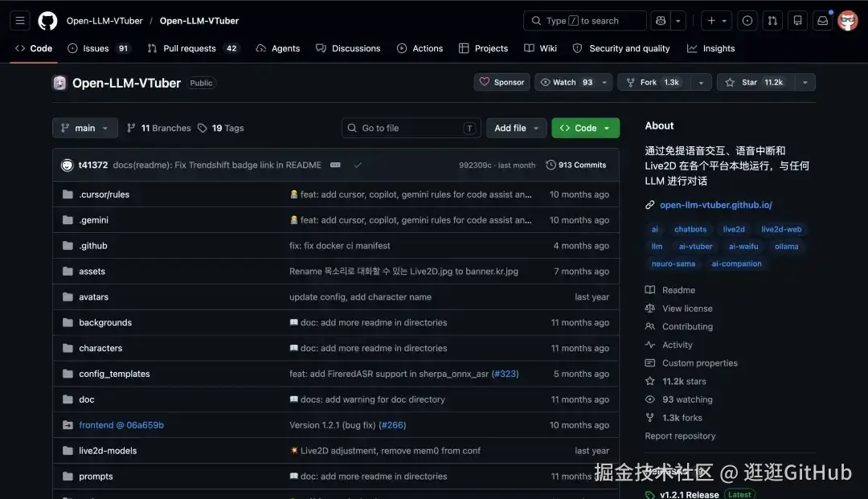Image resolution: width=868 pixels, height=499 pixels.
Task: Open open-llm-vtuber.github.io website link
Action: tap(716, 205)
